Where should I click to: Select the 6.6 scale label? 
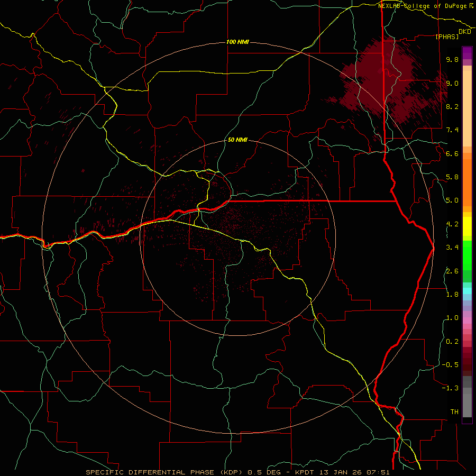[x=452, y=153]
